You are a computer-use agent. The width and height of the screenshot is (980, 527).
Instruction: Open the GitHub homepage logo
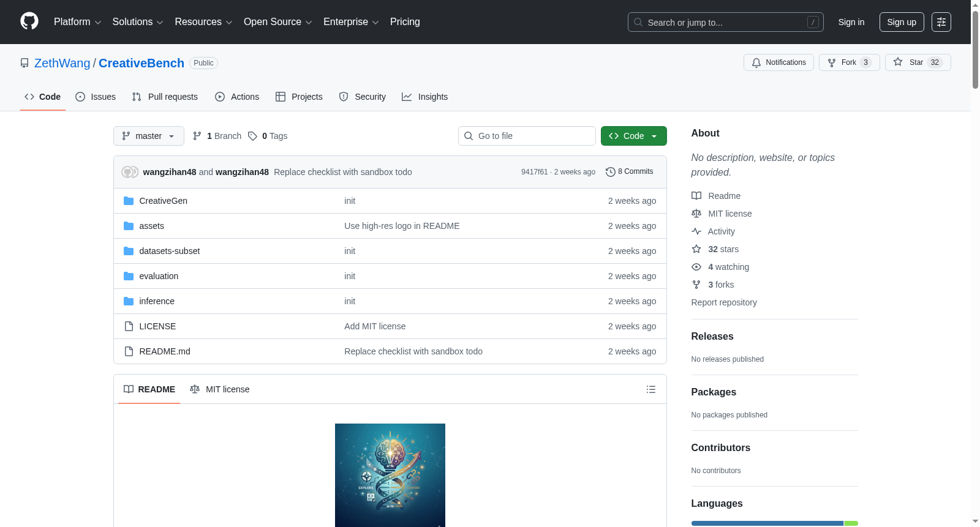coord(29,21)
